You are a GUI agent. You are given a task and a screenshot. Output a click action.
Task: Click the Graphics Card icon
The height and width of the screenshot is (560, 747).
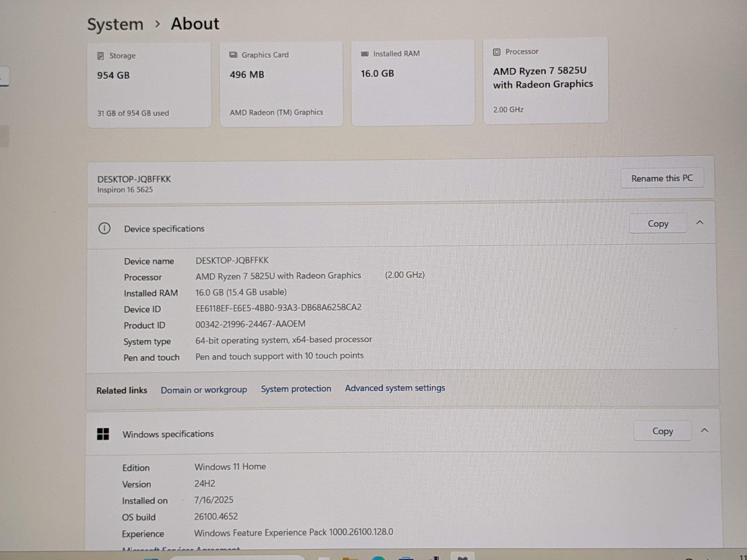click(233, 55)
